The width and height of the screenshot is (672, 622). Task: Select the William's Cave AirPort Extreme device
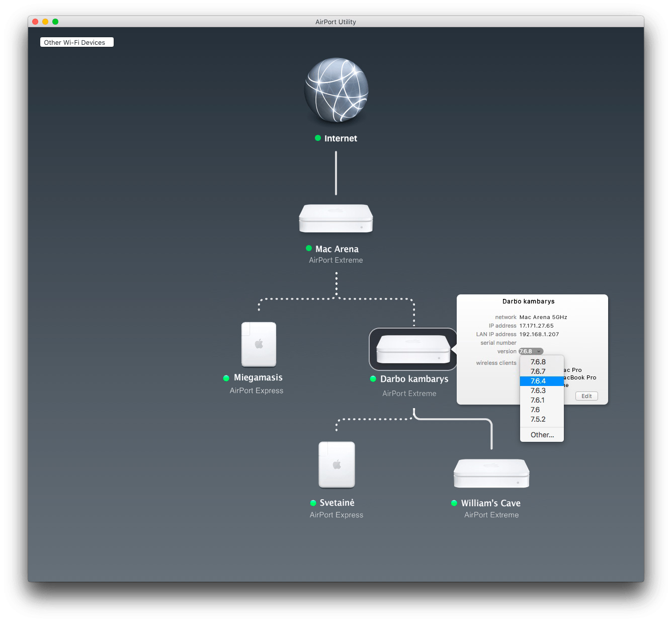[x=491, y=474]
